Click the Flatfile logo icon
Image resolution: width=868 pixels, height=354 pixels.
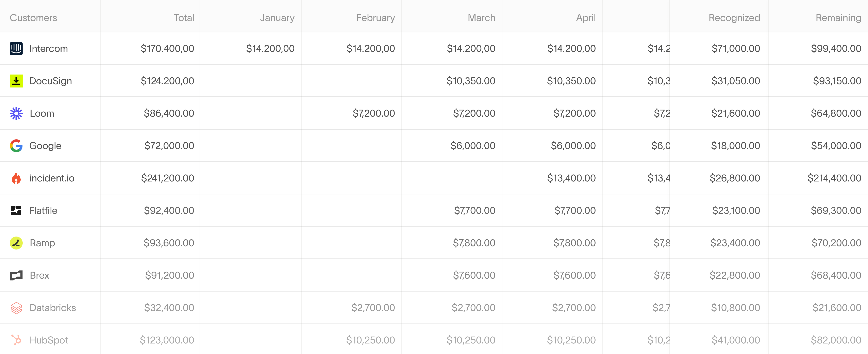(x=16, y=210)
